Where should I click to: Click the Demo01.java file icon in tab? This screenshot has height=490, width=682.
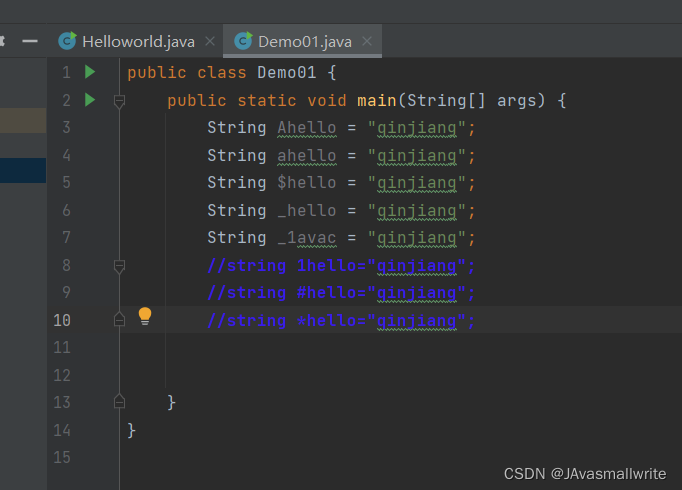coord(243,41)
